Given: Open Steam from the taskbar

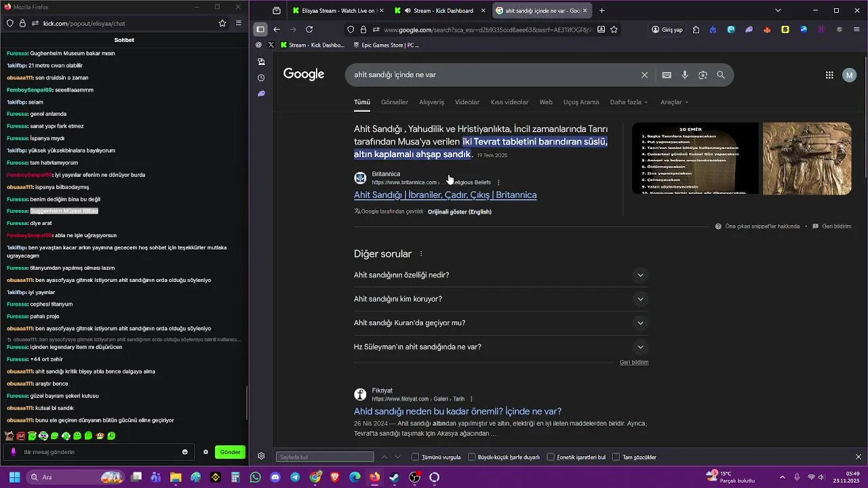Looking at the screenshot, I should click(x=394, y=478).
